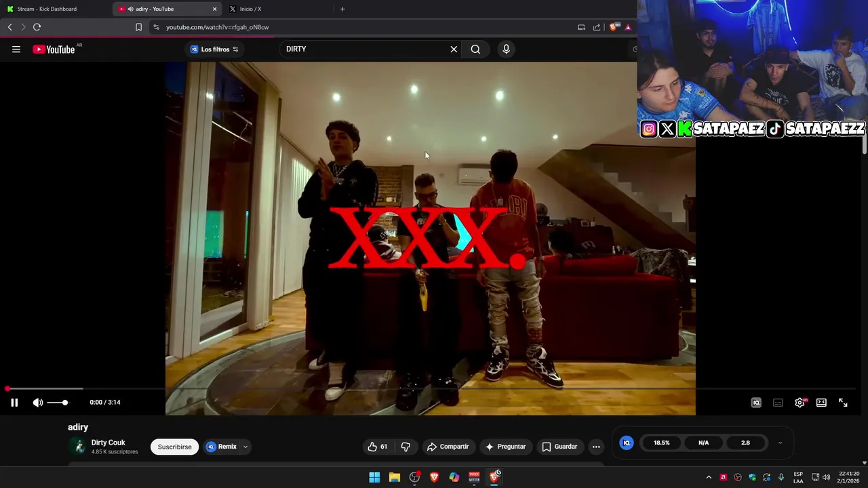
Task: Start voice search with microphone
Action: point(506,49)
